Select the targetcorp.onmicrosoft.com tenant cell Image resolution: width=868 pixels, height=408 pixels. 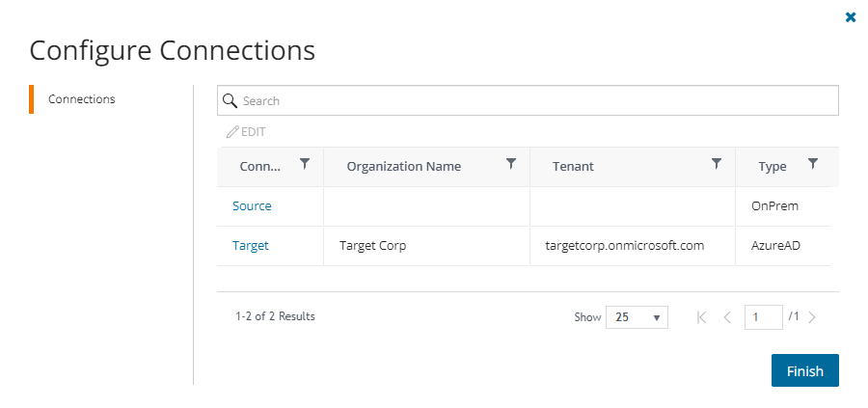[618, 246]
